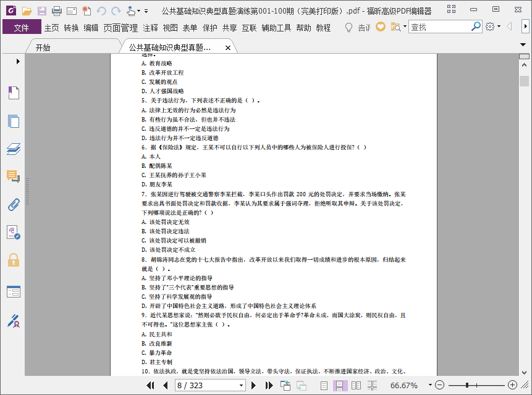Image resolution: width=532 pixels, height=395 pixels.
Task: Toggle continuous facing view mode
Action: tap(372, 385)
